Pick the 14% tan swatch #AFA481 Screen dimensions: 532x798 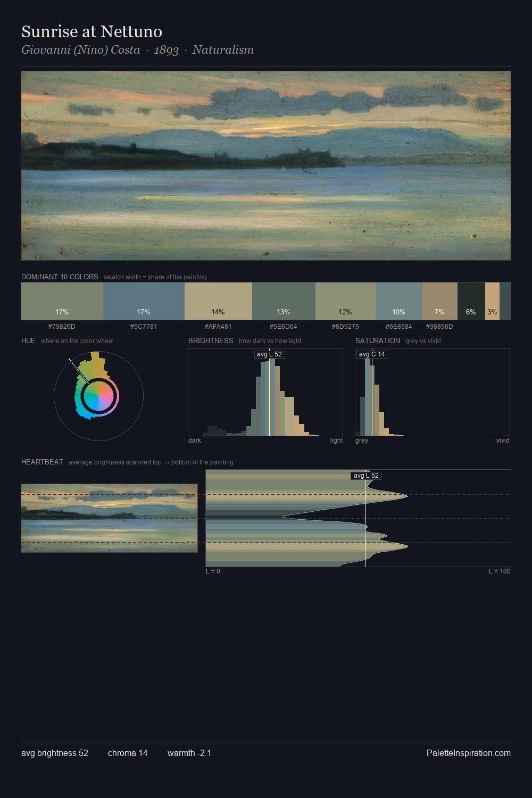[218, 301]
